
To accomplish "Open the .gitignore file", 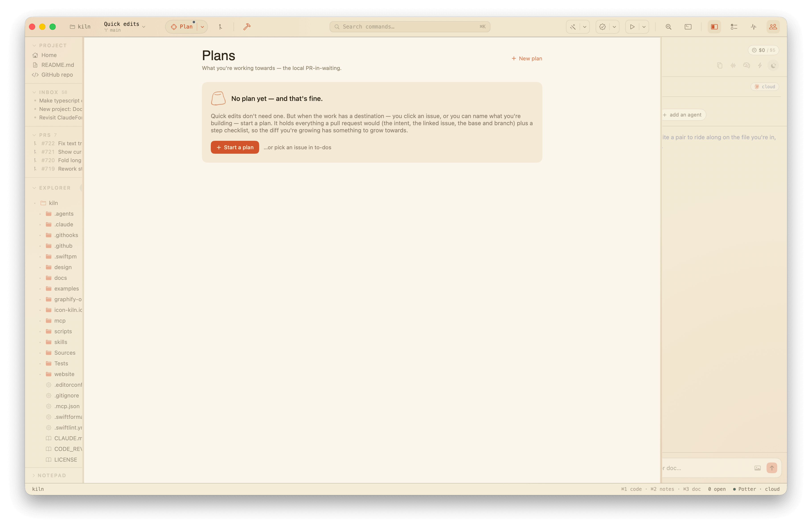I will (x=62, y=396).
